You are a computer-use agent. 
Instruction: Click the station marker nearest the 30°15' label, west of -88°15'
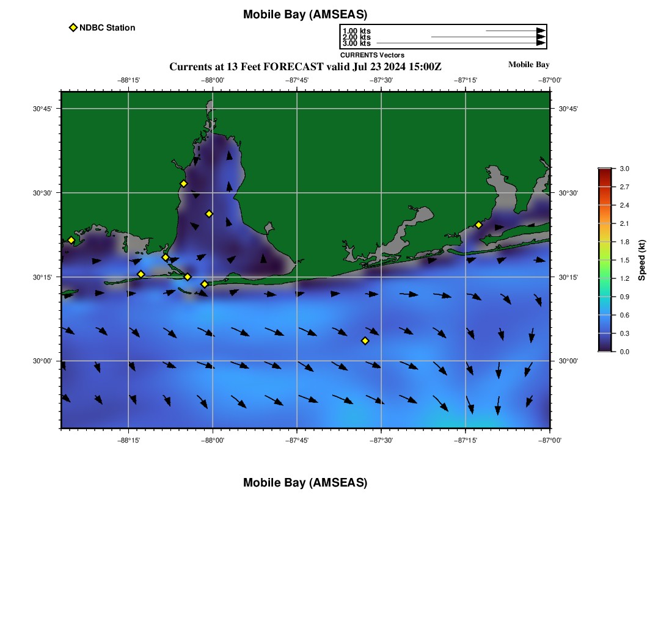point(141,274)
